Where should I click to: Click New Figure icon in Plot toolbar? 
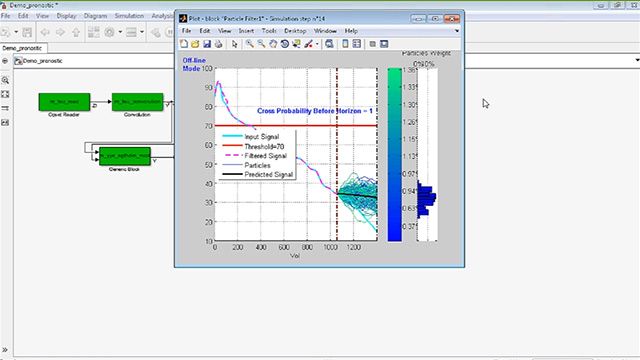coord(184,44)
